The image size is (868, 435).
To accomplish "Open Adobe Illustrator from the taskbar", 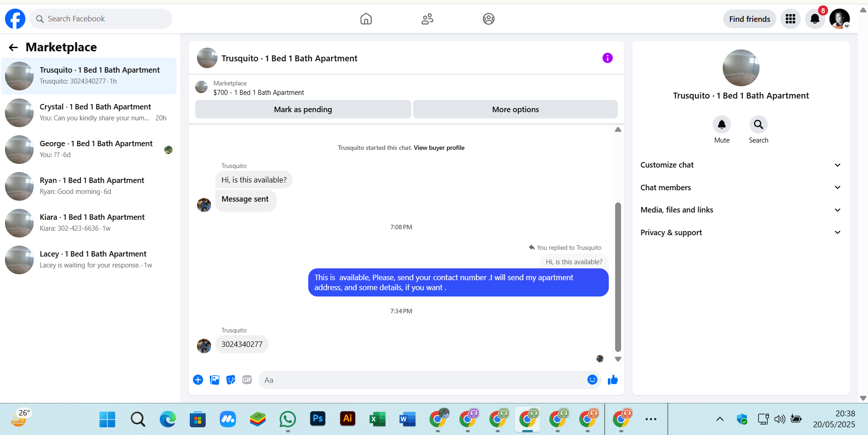I will click(348, 418).
